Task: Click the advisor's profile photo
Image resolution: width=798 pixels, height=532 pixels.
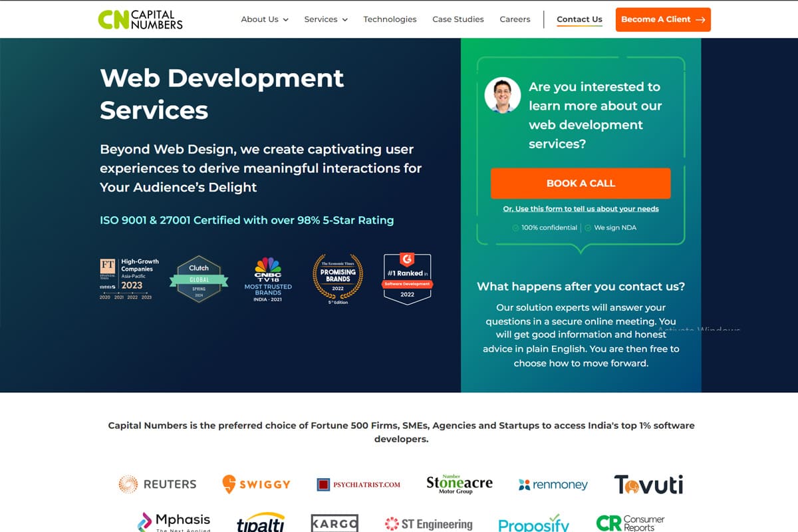Action: pos(502,95)
